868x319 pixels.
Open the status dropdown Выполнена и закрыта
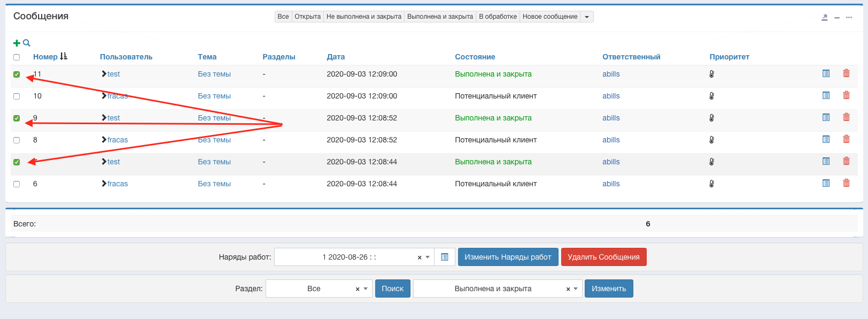point(575,289)
